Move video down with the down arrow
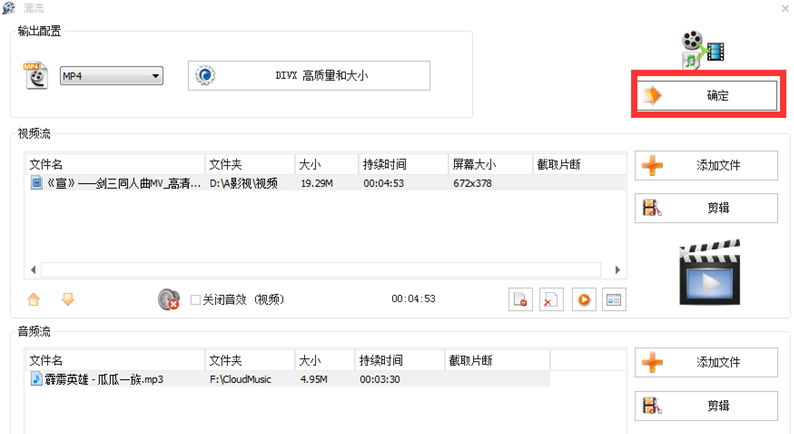Viewport: 794px width, 434px height. [x=68, y=299]
